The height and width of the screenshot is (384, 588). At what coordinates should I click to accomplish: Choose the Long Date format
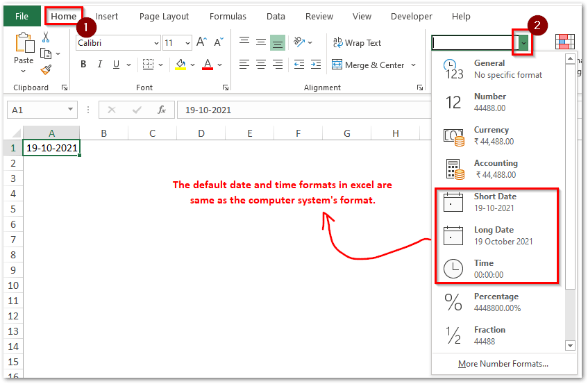point(498,235)
